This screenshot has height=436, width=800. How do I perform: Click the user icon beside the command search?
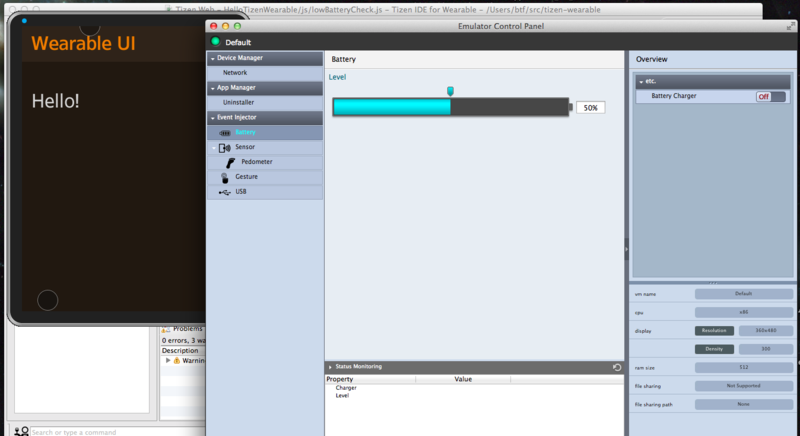21,432
